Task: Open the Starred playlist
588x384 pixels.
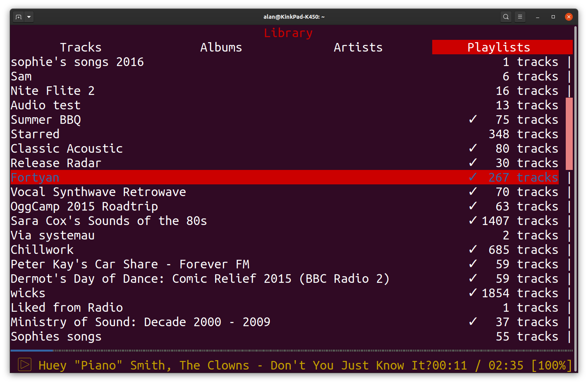Action: pos(35,134)
